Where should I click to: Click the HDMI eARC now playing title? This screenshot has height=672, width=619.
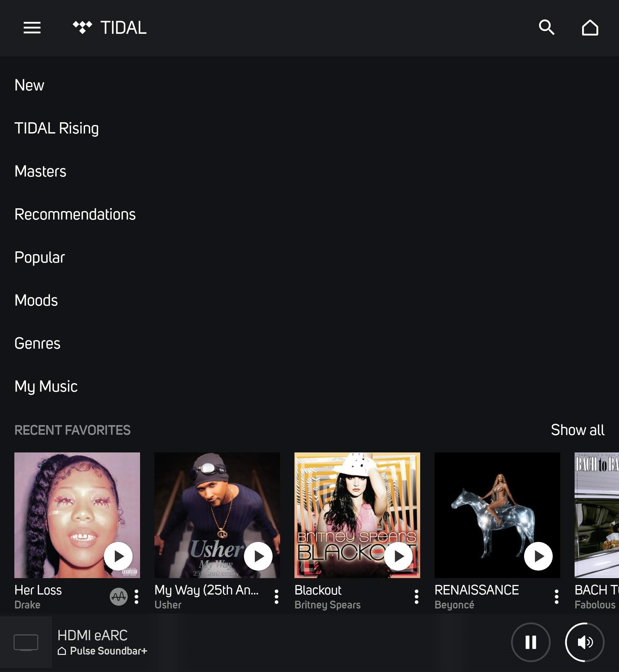click(x=93, y=635)
